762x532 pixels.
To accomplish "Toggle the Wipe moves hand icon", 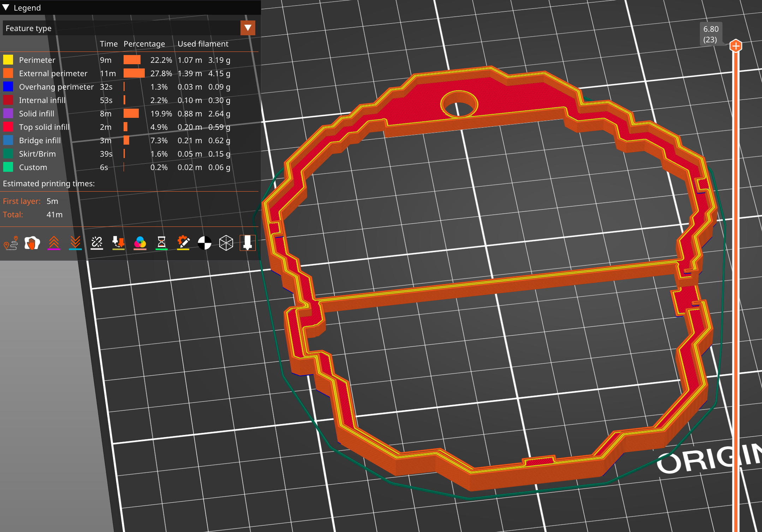I will [32, 243].
